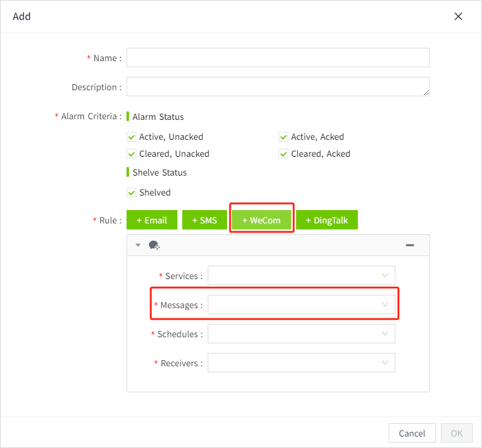This screenshot has width=482, height=448.
Task: Remove the rule with minus icon
Action: click(x=409, y=245)
